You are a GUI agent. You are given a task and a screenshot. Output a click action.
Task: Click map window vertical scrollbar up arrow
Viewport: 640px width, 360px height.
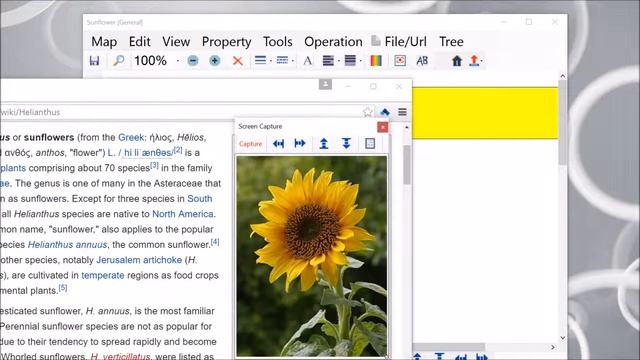click(562, 76)
